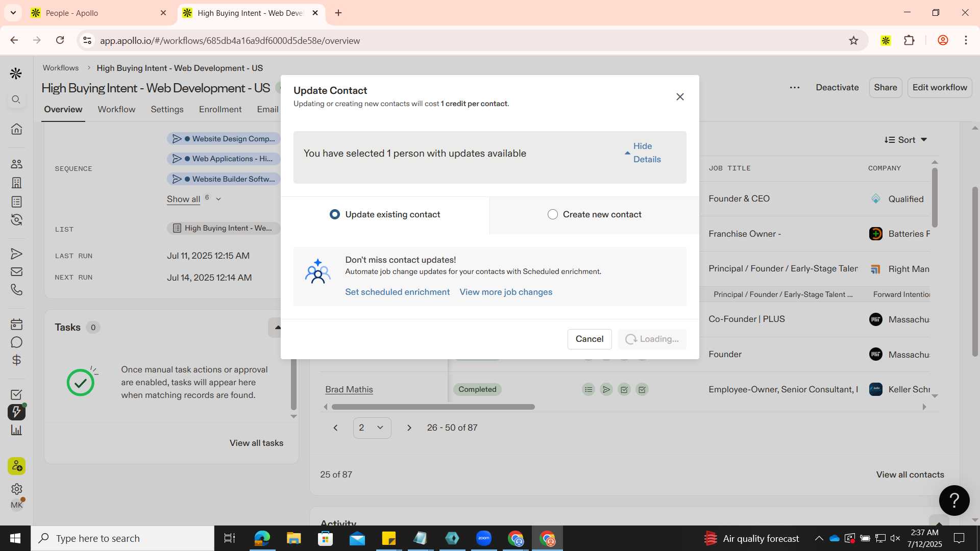Open View more job changes link
980x551 pixels.
[506, 292]
